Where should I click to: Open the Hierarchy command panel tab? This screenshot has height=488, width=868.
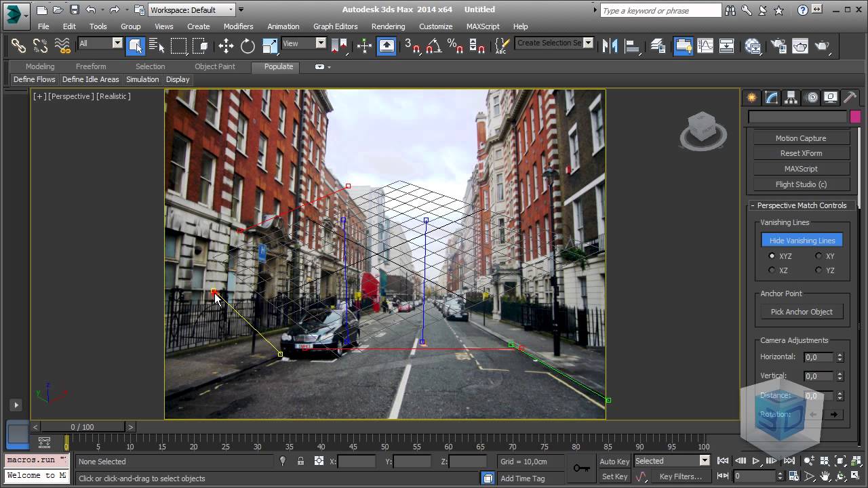(x=791, y=98)
